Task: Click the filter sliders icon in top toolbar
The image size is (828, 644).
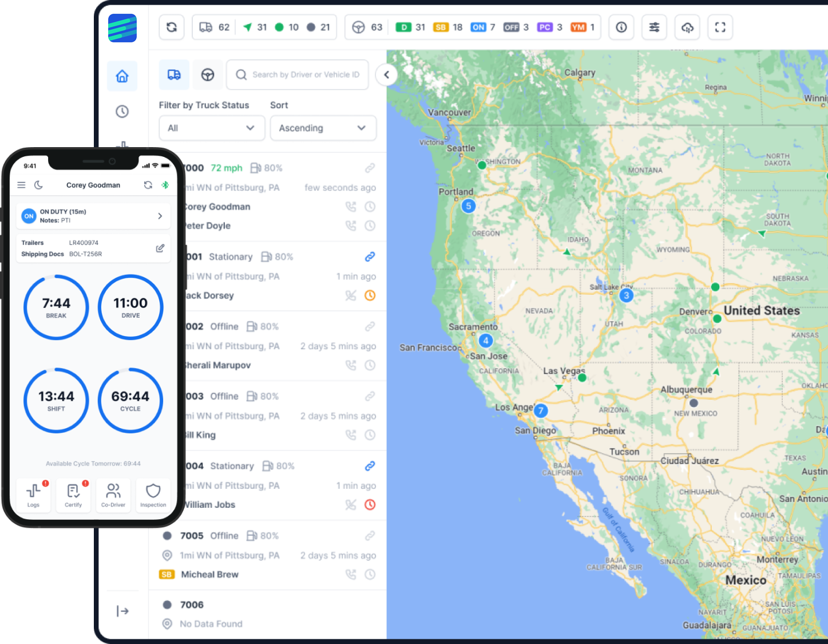Action: click(x=654, y=27)
